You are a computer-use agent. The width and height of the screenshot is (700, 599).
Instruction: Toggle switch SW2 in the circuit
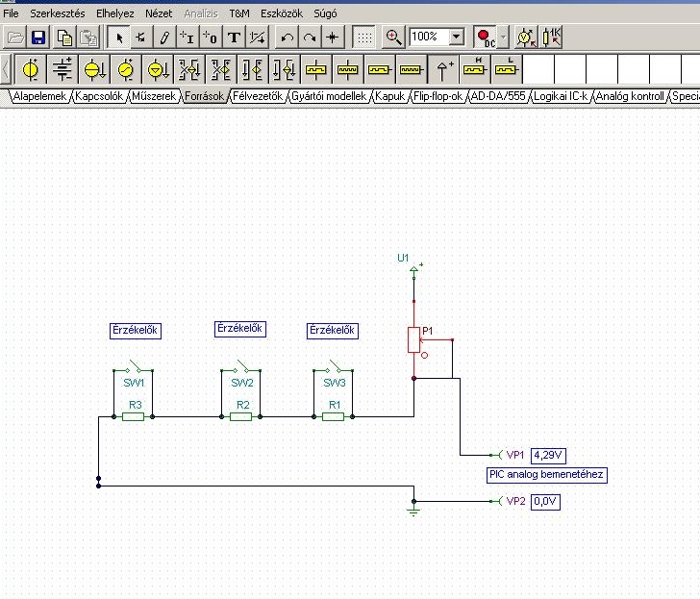click(x=240, y=368)
